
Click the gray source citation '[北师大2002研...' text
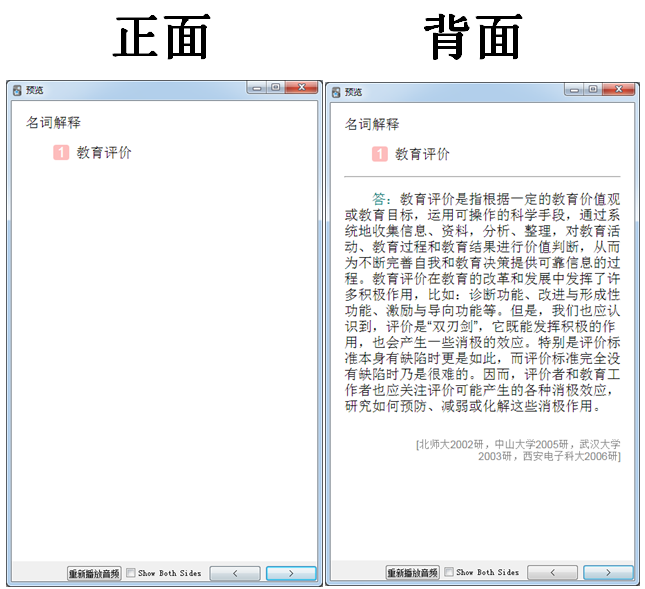(x=518, y=450)
